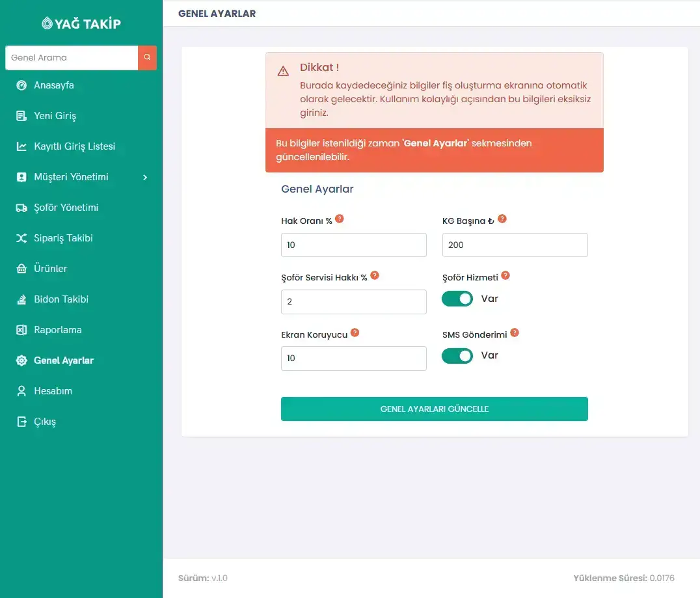Click help icon next to KG Başına ₺
The image size is (700, 598).
tap(502, 219)
